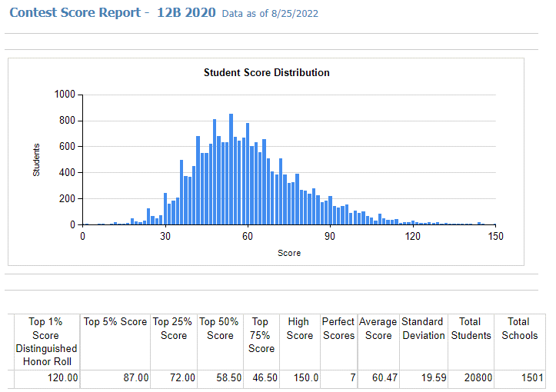This screenshot has width=556, height=392.
Task: Click the 150 tick on the x-axis
Action: pos(495,237)
